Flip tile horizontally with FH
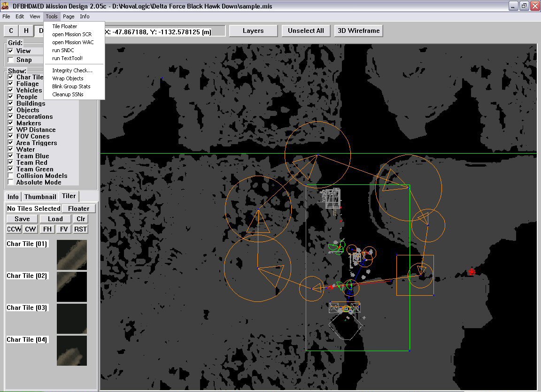The image size is (541, 392). coord(47,229)
